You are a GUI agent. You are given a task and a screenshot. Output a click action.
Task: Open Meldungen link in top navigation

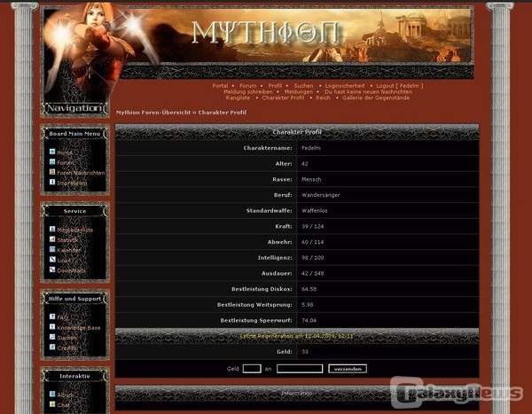tap(298, 92)
